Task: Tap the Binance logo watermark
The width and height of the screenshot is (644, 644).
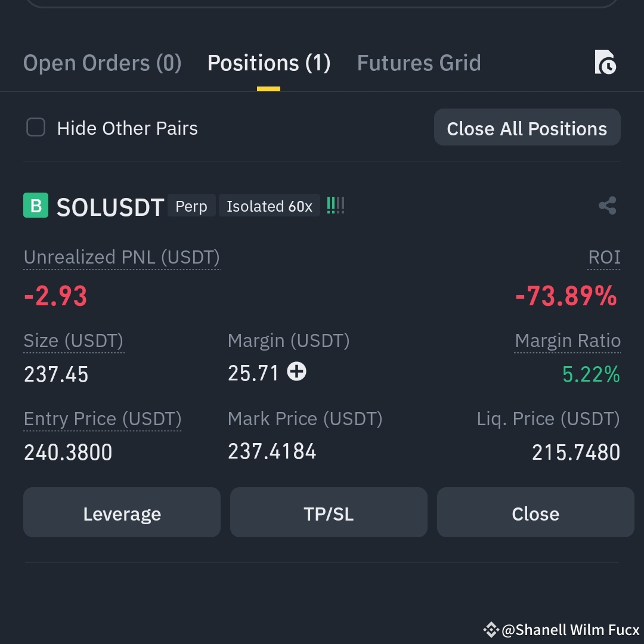Action: tap(491, 630)
